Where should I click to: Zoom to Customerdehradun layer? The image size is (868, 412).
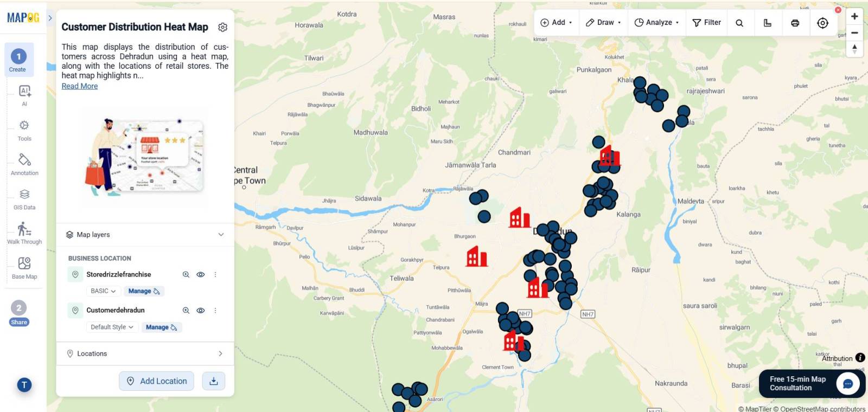[186, 311]
